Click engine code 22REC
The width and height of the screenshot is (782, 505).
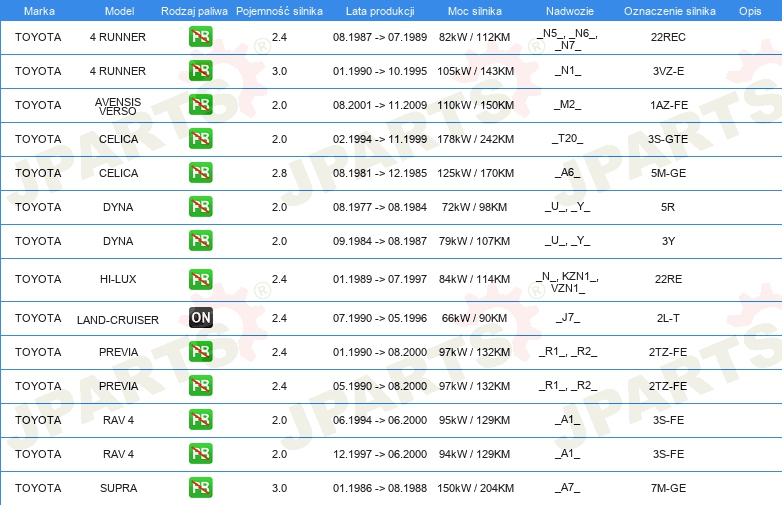668,37
